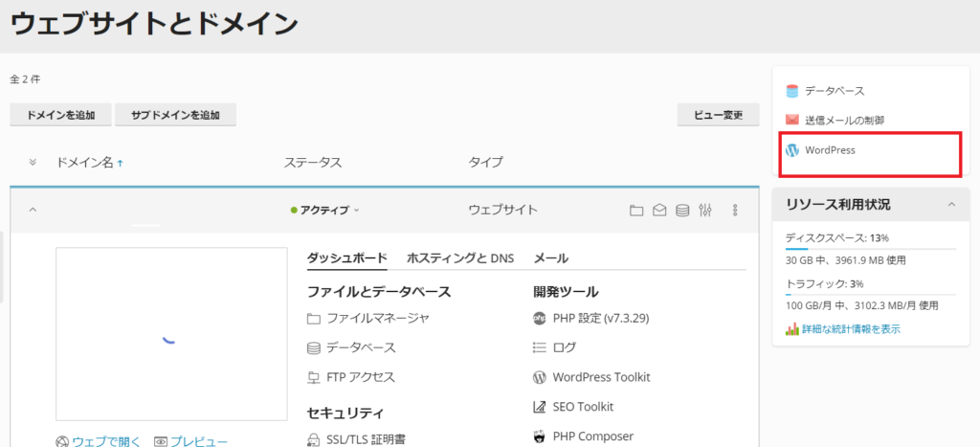This screenshot has width=980, height=447.
Task: Open the sliders settings icon in domain row
Action: tap(706, 211)
